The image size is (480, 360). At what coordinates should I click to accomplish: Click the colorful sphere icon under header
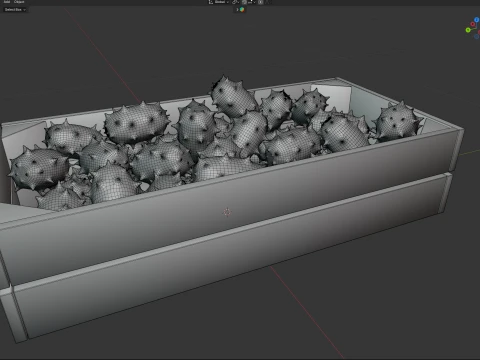pos(242,10)
